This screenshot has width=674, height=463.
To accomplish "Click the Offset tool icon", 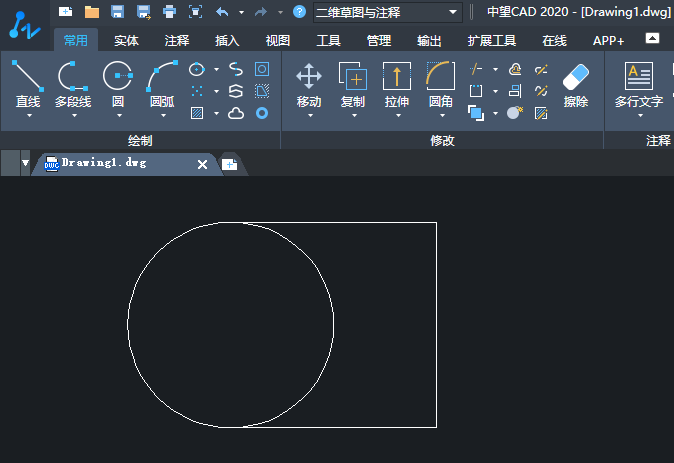I will (x=515, y=69).
